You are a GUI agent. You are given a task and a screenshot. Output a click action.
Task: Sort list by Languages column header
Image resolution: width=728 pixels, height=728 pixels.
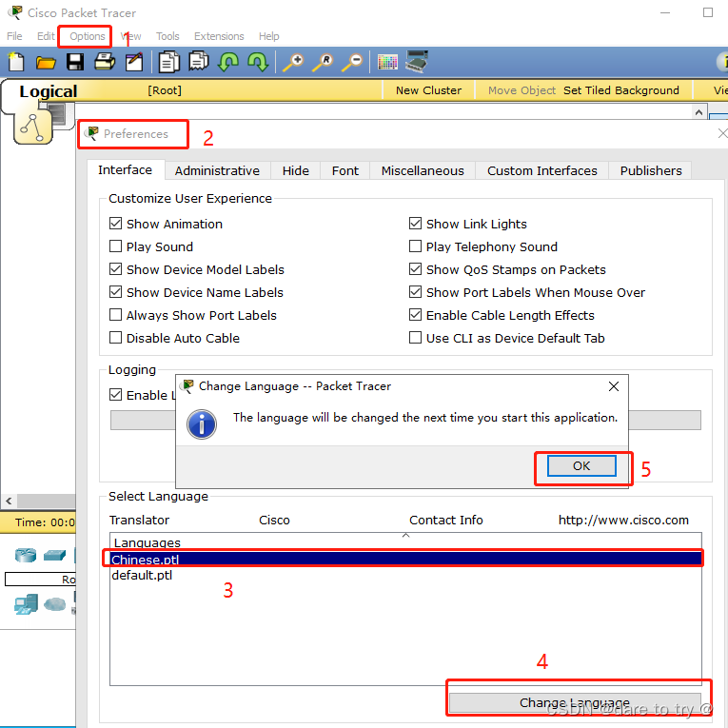click(405, 542)
